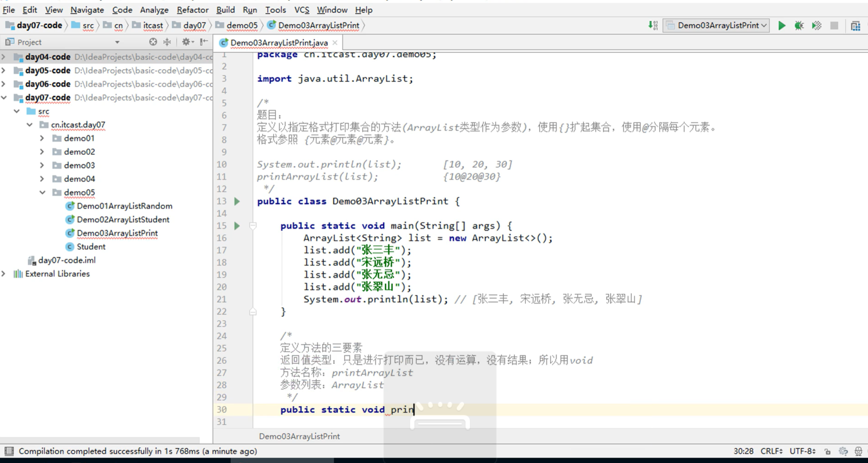Screen dimensions: 868x463
Task: Click the hide Project panel icon
Action: 204,42
